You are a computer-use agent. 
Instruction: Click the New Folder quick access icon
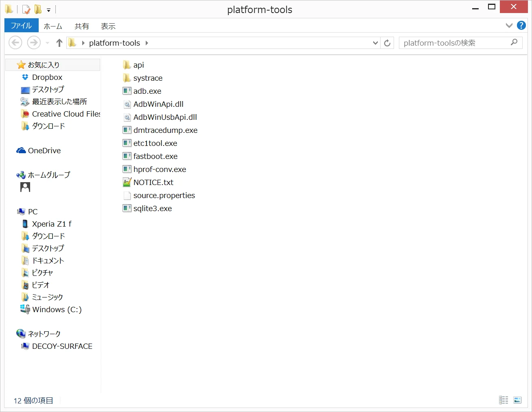pyautogui.click(x=38, y=9)
